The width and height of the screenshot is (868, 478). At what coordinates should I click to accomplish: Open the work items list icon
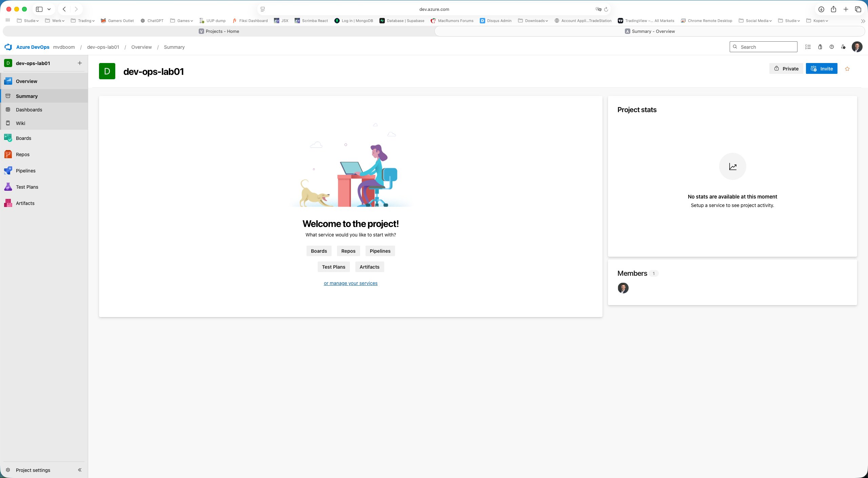[808, 47]
